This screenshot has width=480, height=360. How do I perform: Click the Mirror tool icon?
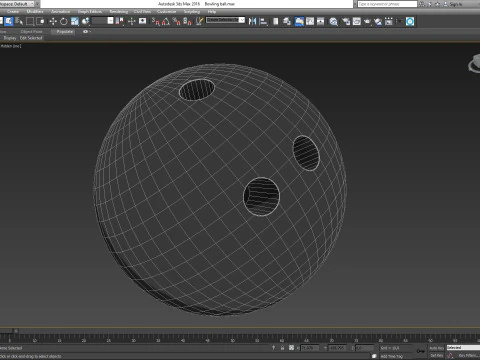252,21
